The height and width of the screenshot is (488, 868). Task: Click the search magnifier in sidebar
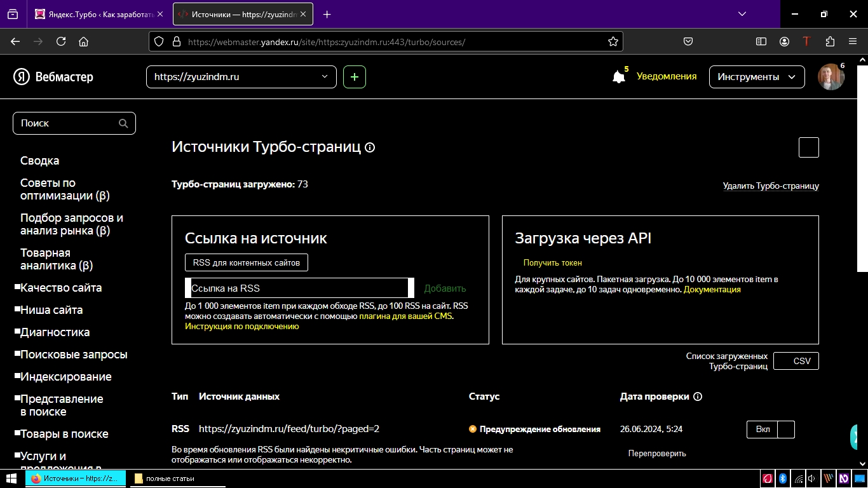pyautogui.click(x=123, y=123)
